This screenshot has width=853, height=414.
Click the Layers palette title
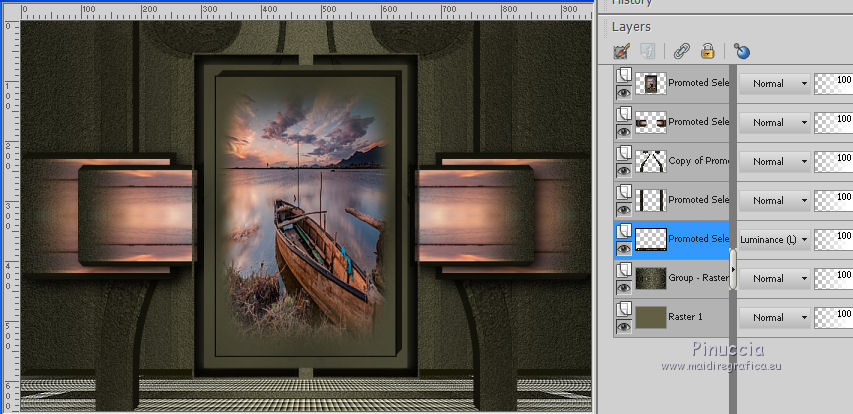pyautogui.click(x=631, y=27)
